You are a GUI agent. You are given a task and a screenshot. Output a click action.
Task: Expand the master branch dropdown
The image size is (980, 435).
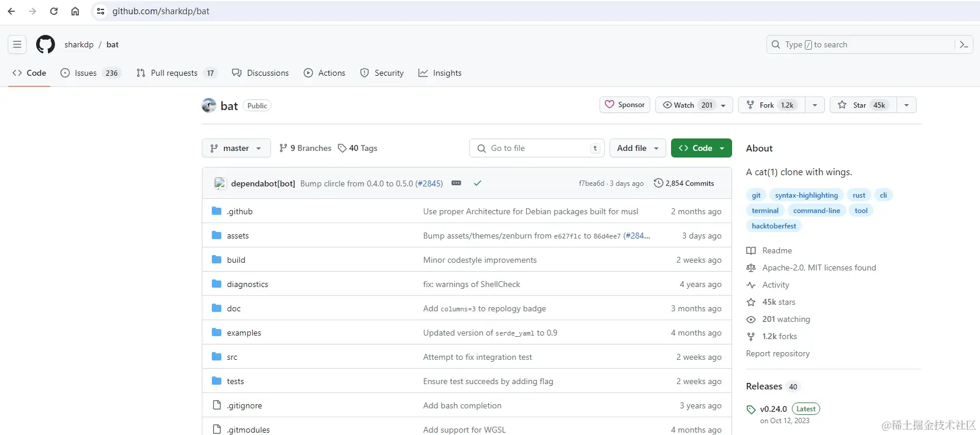click(x=236, y=148)
